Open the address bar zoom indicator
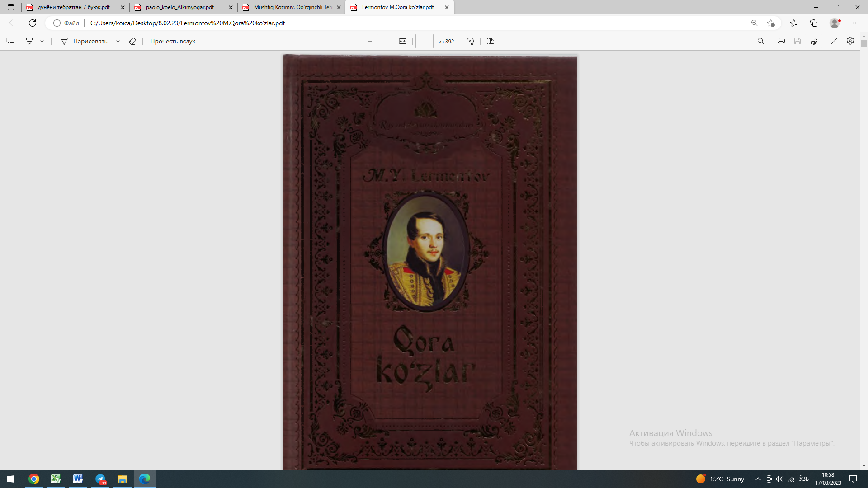This screenshot has height=488, width=868. click(x=754, y=23)
